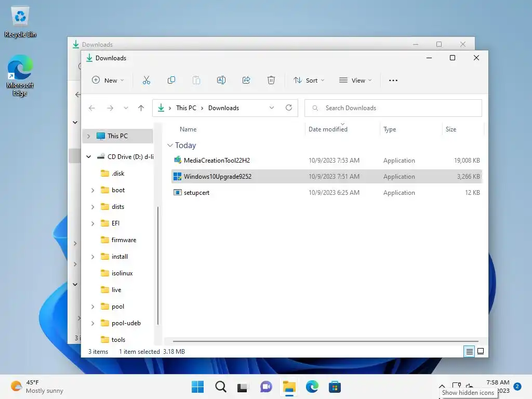Click the Forward navigation arrow
This screenshot has height=399, width=532.
click(110, 108)
